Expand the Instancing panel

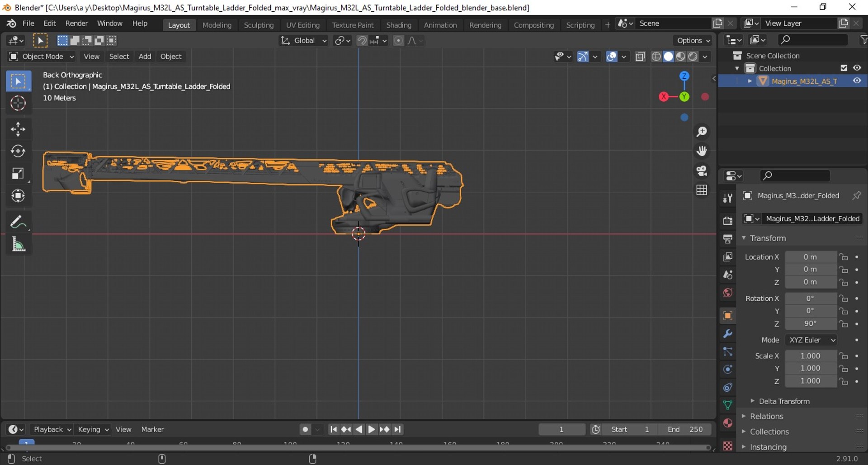click(768, 447)
